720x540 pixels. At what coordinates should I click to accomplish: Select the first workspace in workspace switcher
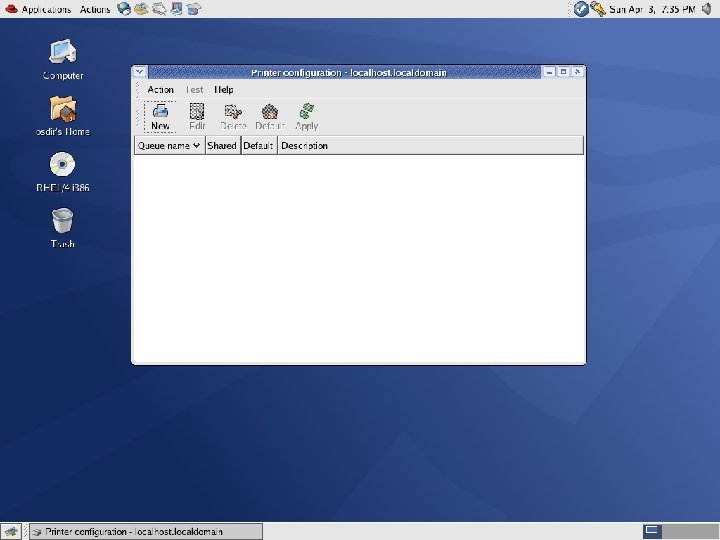[x=652, y=531]
